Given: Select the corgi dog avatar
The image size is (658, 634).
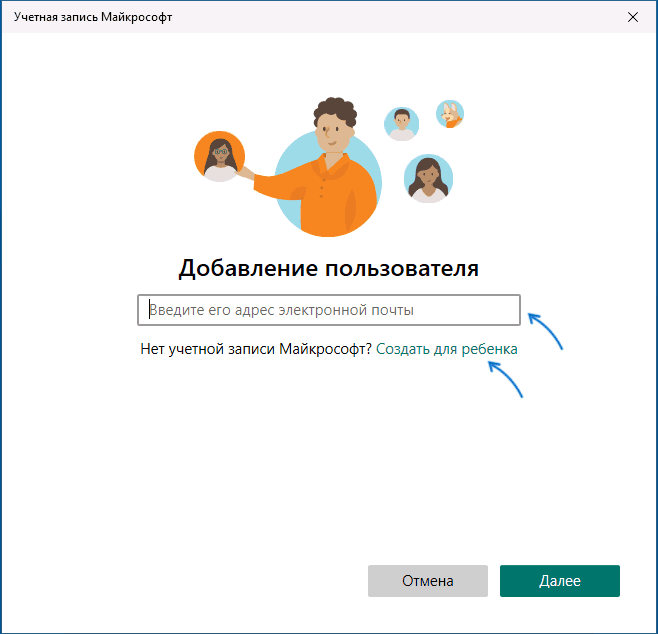Looking at the screenshot, I should 451,114.
